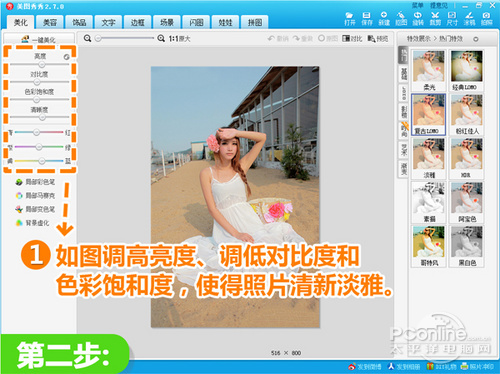Select the 艺术 vertical effects tab
500x374 pixels.
coord(403,150)
